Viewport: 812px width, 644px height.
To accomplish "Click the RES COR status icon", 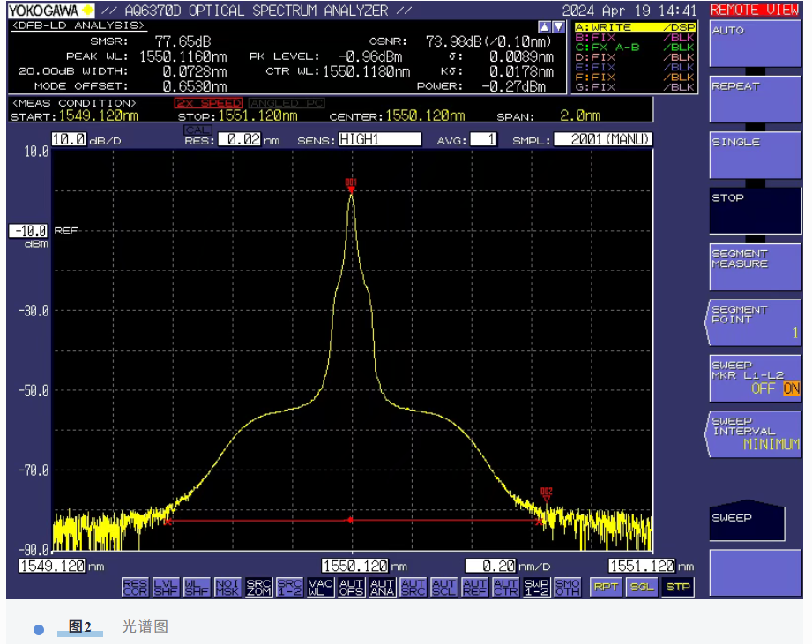I will click(135, 587).
